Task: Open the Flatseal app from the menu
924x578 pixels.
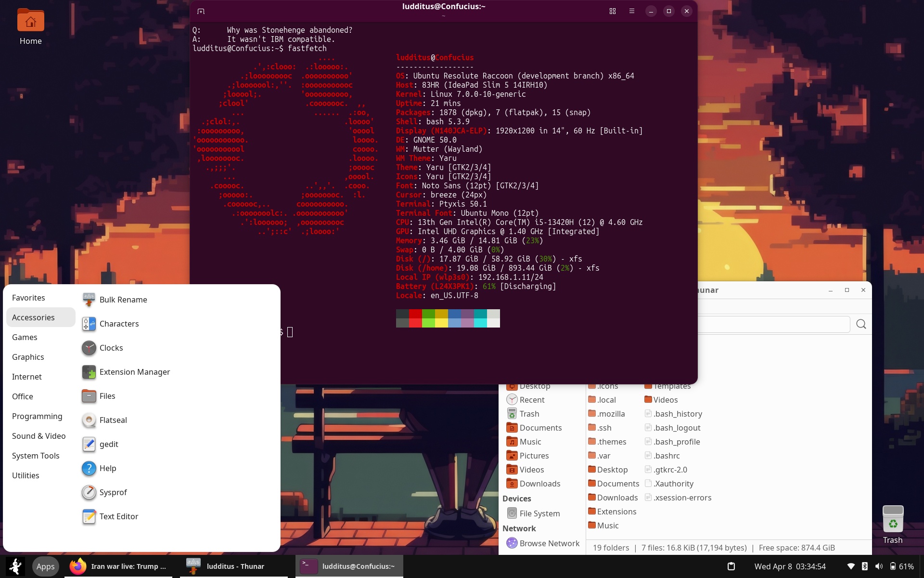Action: coord(113,420)
